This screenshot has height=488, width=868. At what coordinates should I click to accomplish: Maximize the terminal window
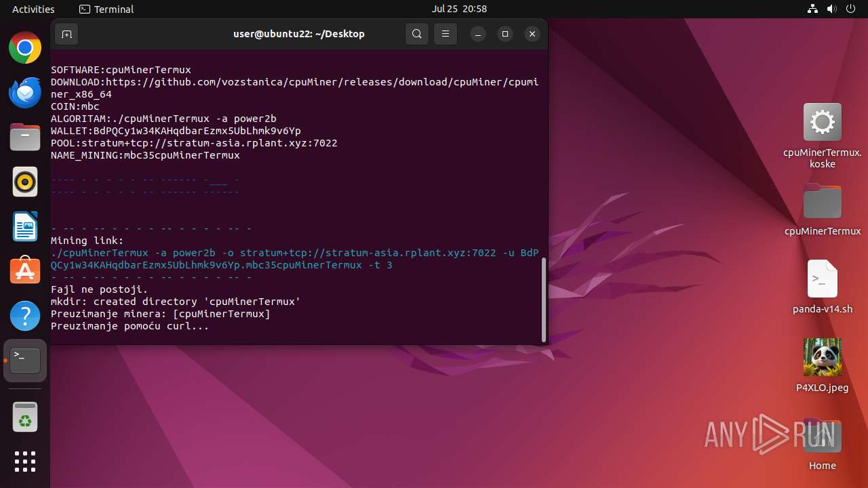click(x=505, y=34)
